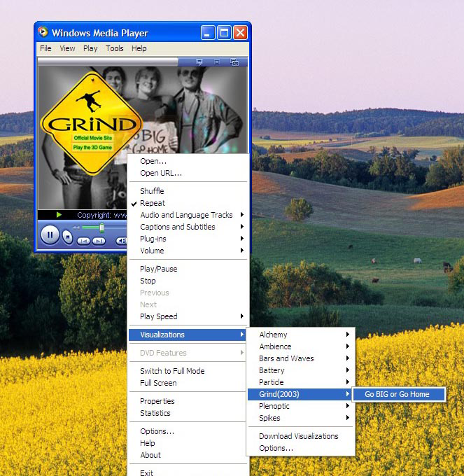The height and width of the screenshot is (476, 464).
Task: Click the gray bar above the video
Action: (108, 62)
